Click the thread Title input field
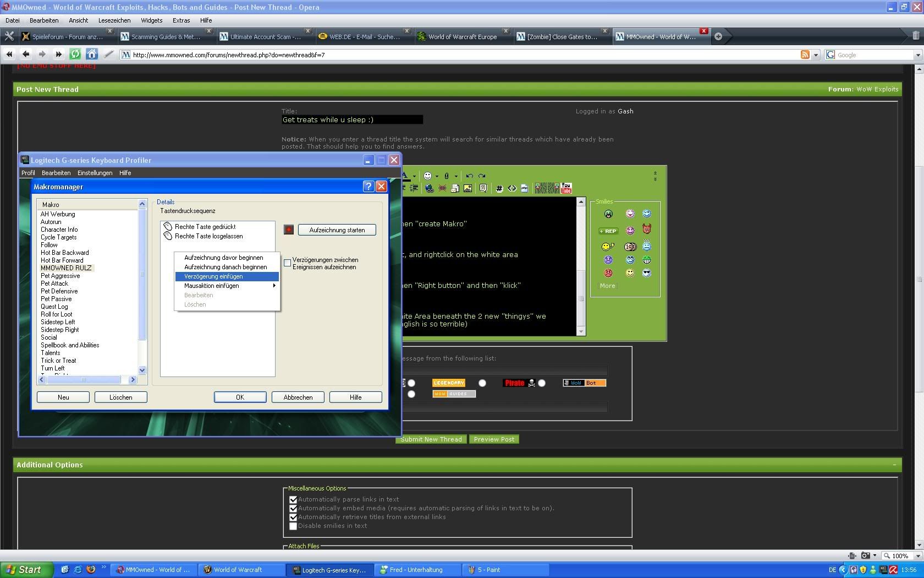Screen dimensions: 924x578 pos(352,119)
